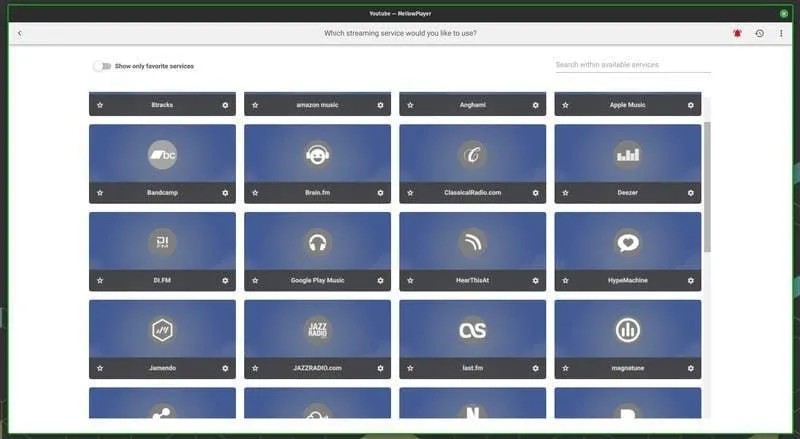Mark Bandcamp as favorite with star

point(100,193)
